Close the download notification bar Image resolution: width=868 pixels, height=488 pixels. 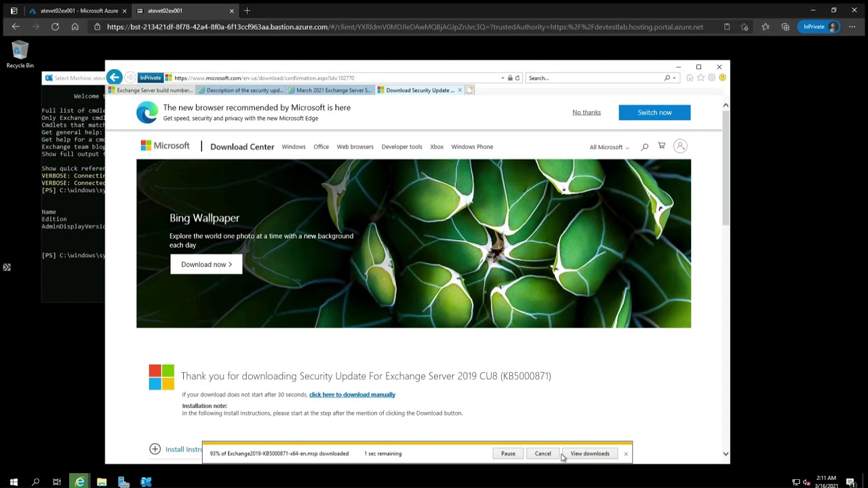point(626,453)
